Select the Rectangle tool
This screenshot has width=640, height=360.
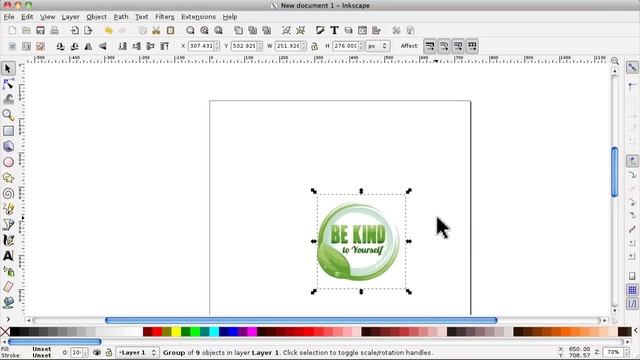coord(8,131)
